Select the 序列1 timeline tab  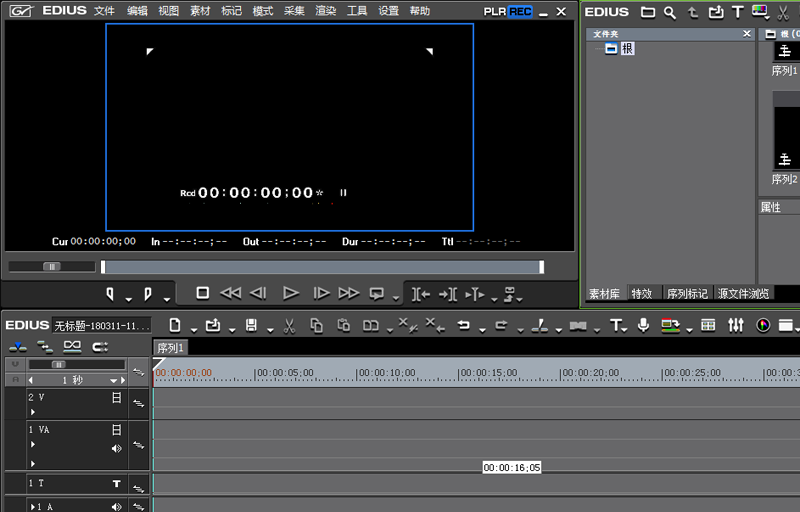(170, 348)
